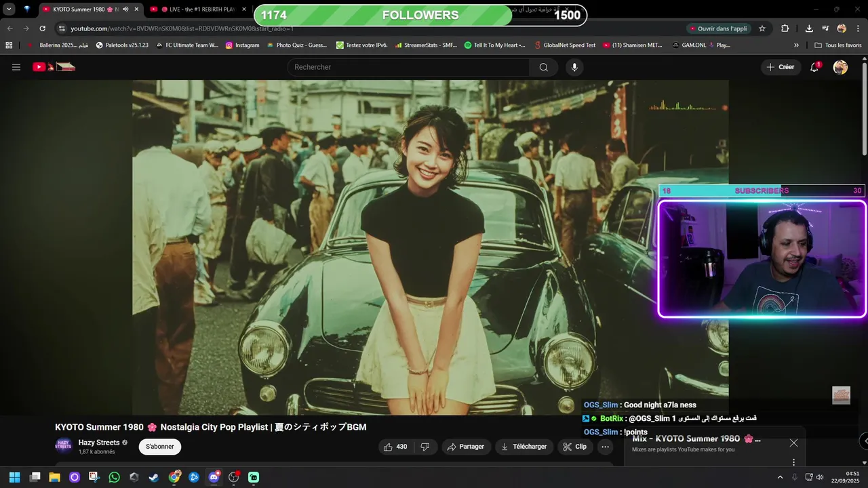868x488 pixels.
Task: Open media controls icon in Chrome toolbar
Action: tap(825, 28)
